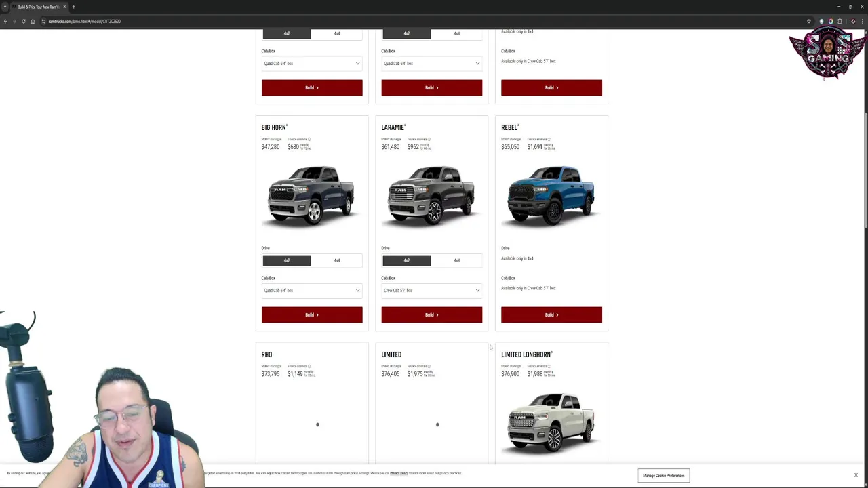Click Rebel price $65,050

(510, 147)
